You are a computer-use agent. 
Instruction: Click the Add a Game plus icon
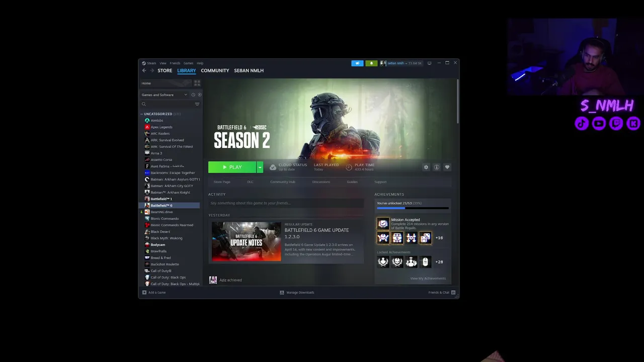(144, 292)
